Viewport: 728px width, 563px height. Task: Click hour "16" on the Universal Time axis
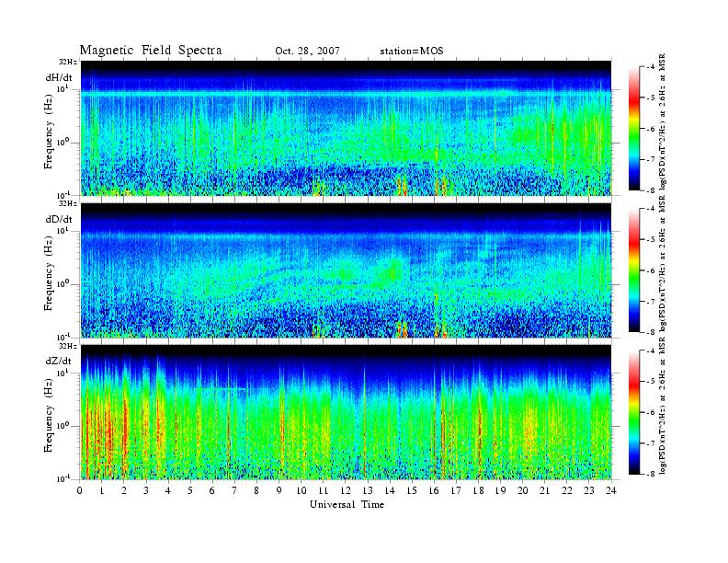tap(434, 490)
